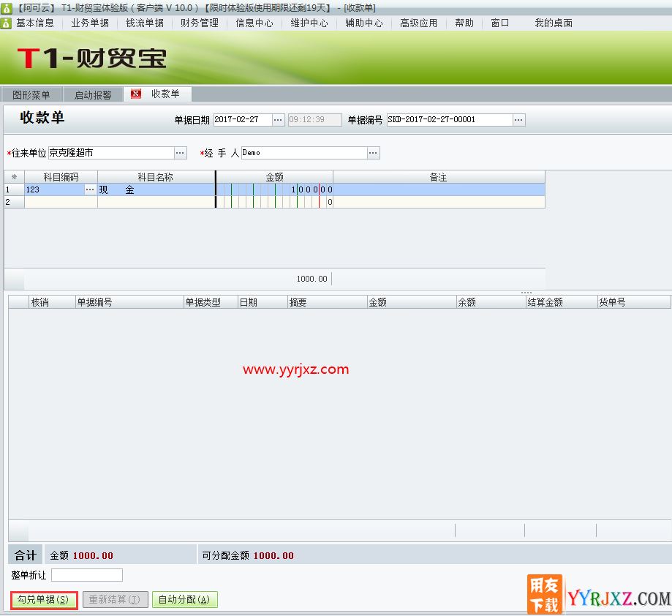Click the application logo icon in menu bar

6,23
